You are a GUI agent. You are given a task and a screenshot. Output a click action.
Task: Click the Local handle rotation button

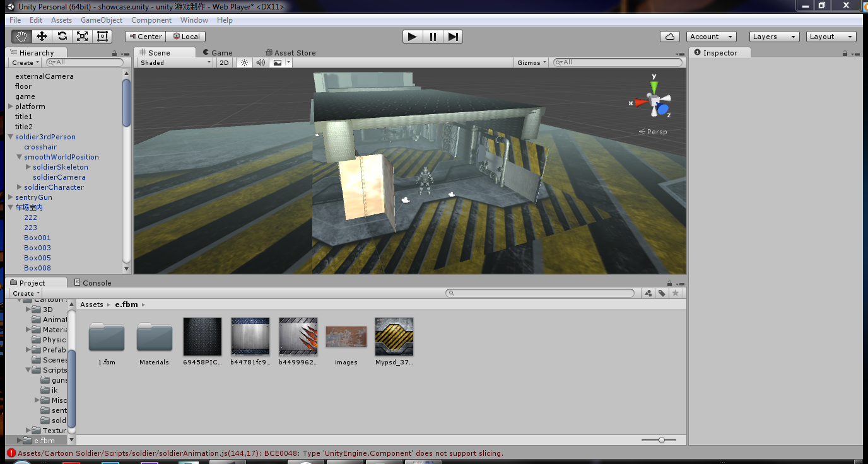coord(186,37)
